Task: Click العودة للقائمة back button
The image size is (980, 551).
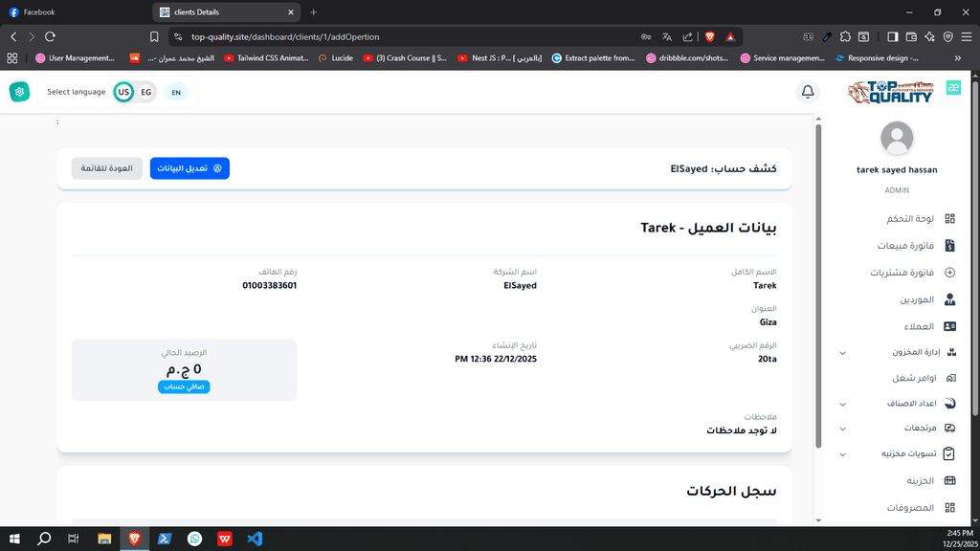Action: [x=107, y=168]
